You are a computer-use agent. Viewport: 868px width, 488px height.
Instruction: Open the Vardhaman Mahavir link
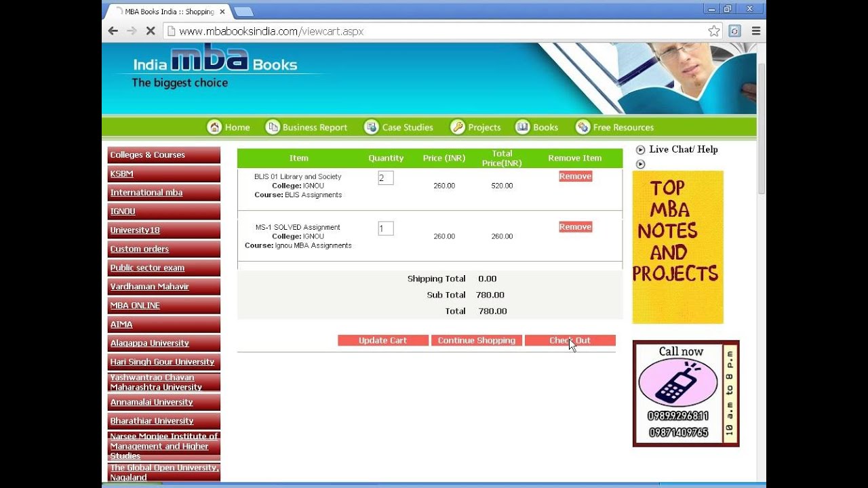pyautogui.click(x=164, y=287)
